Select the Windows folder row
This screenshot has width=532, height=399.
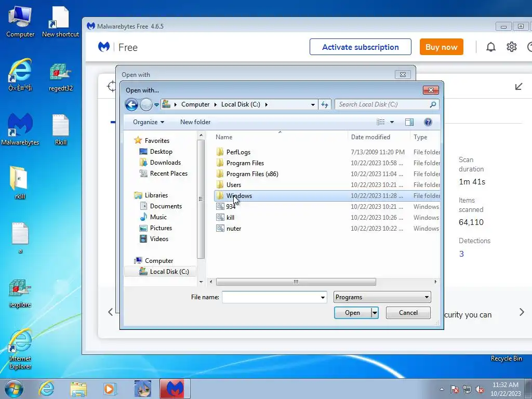(x=327, y=196)
